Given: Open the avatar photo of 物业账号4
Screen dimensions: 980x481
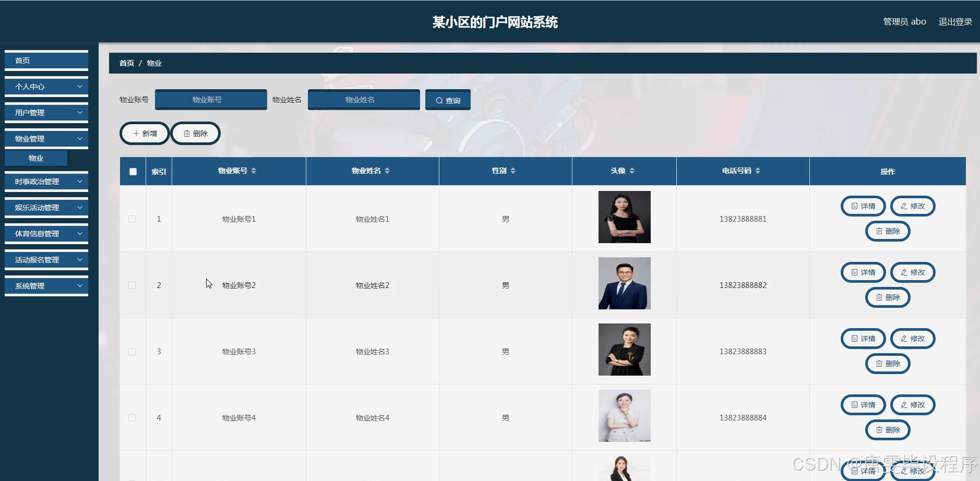Looking at the screenshot, I should click(624, 416).
